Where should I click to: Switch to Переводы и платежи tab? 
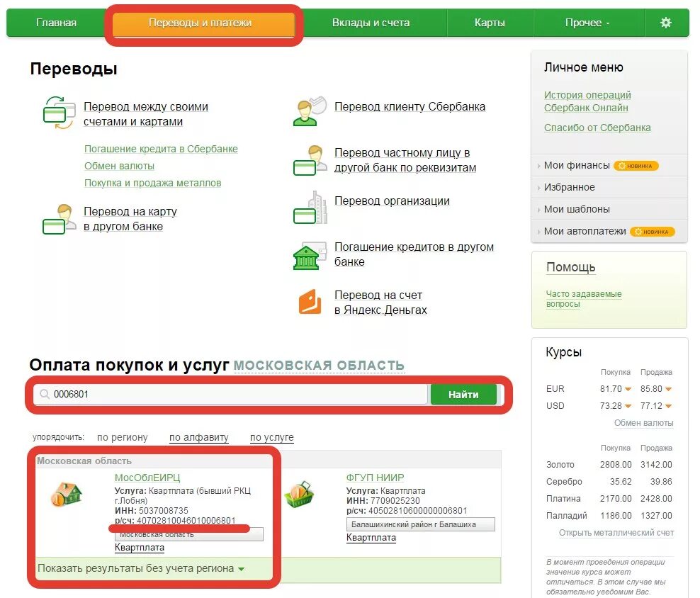[x=203, y=23]
